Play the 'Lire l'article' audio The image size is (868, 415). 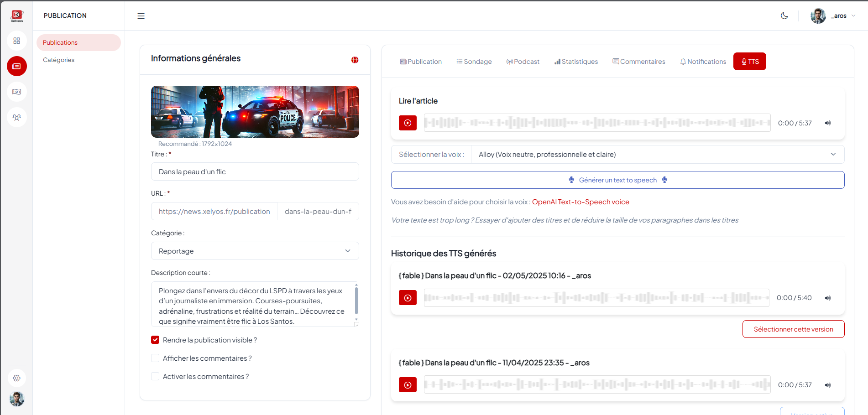408,123
